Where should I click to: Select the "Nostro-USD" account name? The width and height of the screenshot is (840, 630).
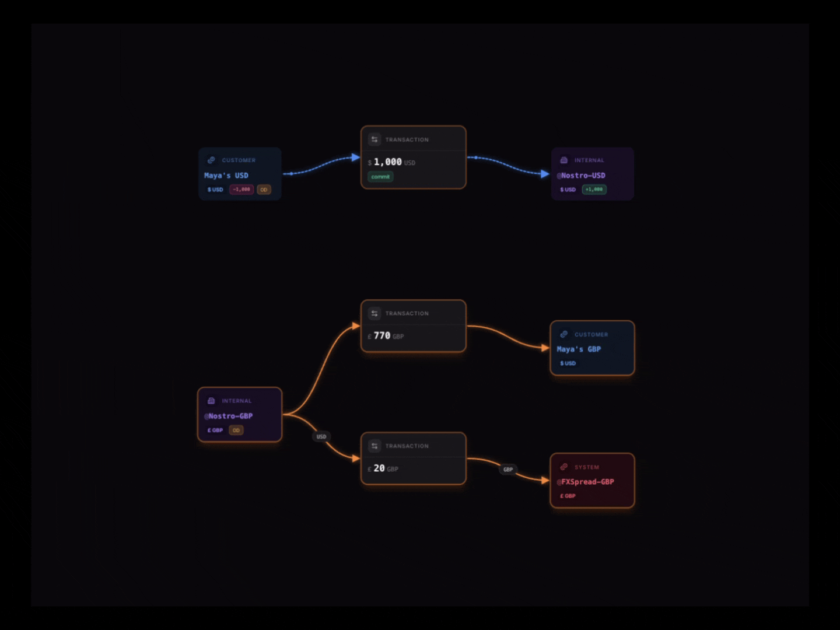[583, 175]
